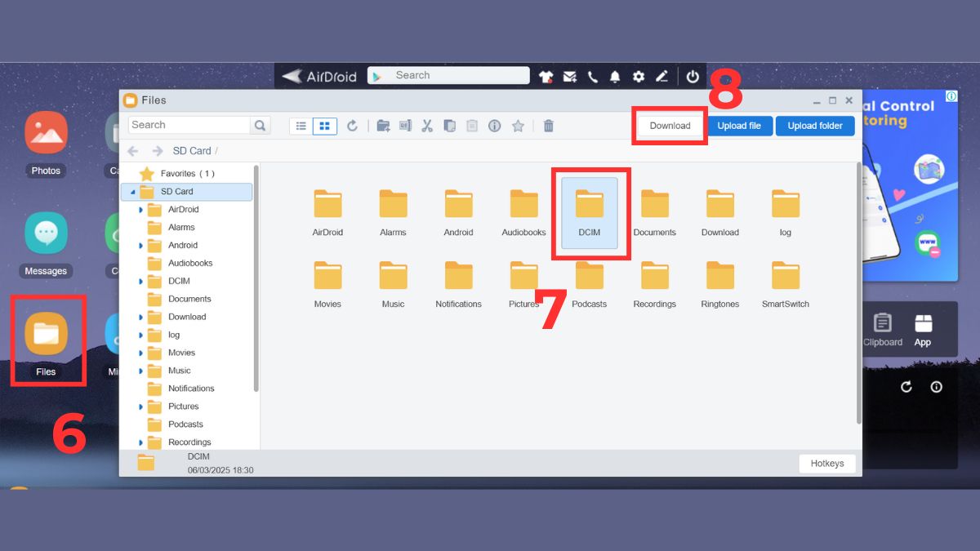
Task: Copy the selected item
Action: coord(449,126)
